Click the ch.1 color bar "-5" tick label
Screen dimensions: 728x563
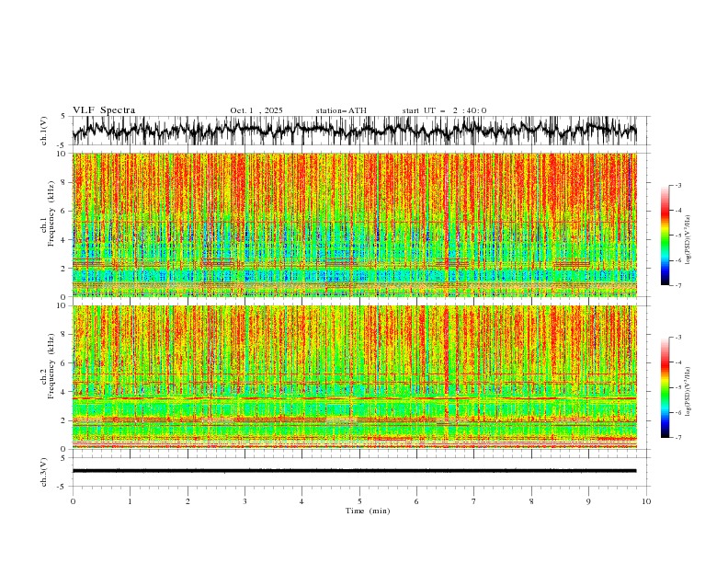click(678, 236)
